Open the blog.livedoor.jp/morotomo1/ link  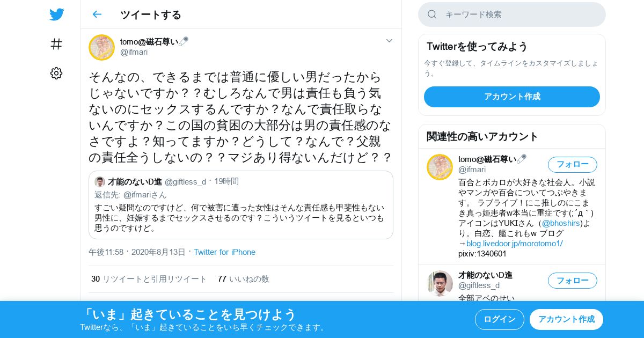pyautogui.click(x=515, y=244)
